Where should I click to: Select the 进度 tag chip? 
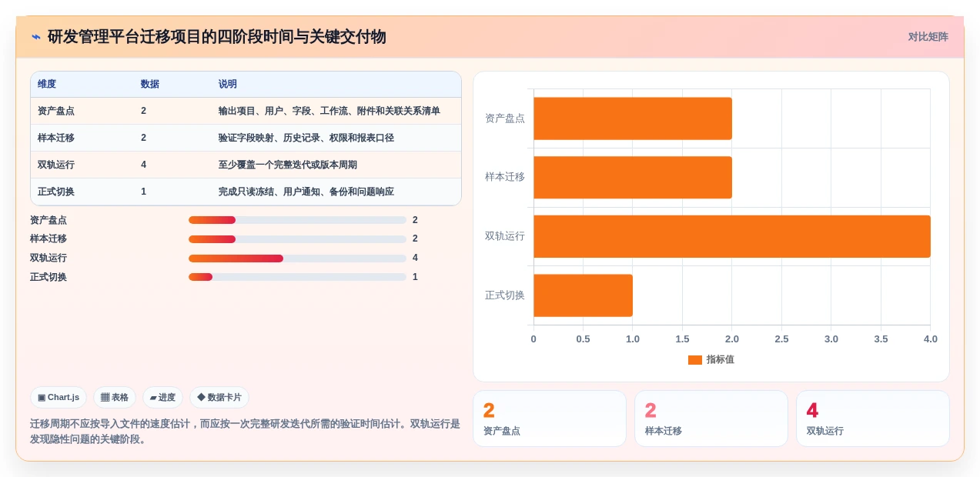tap(162, 398)
